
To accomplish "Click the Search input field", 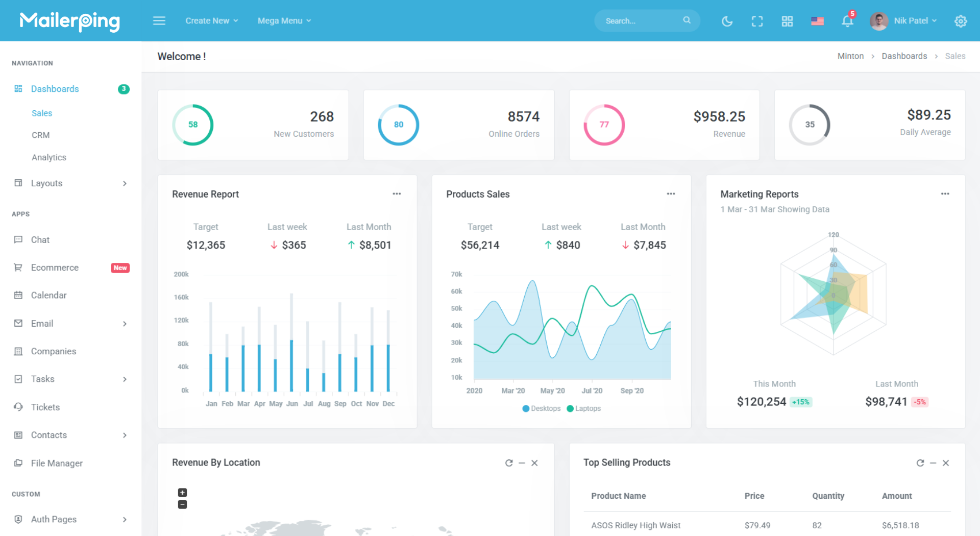I will (x=641, y=21).
